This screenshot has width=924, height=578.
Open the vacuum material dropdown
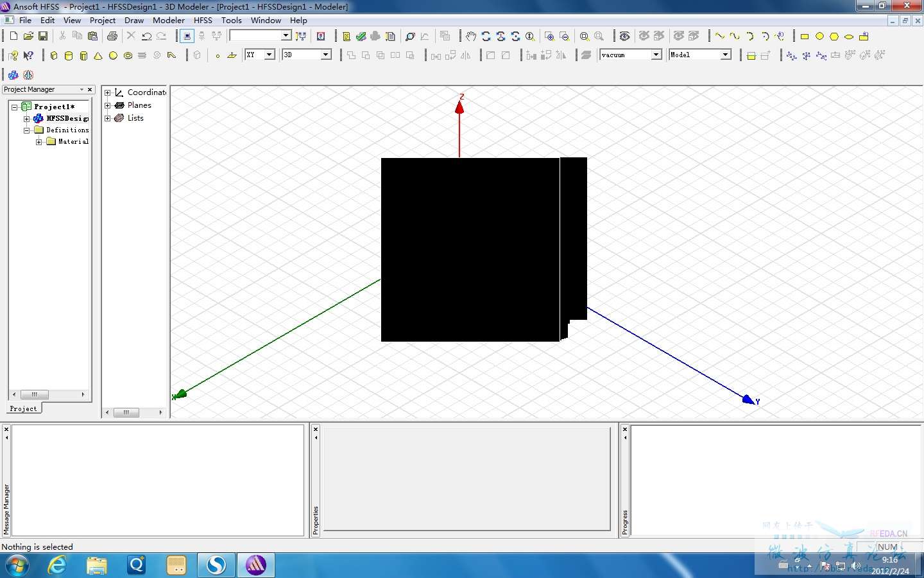click(x=656, y=55)
